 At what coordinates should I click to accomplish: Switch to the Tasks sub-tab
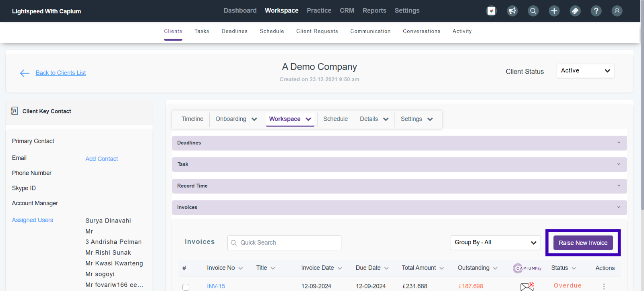pos(202,31)
